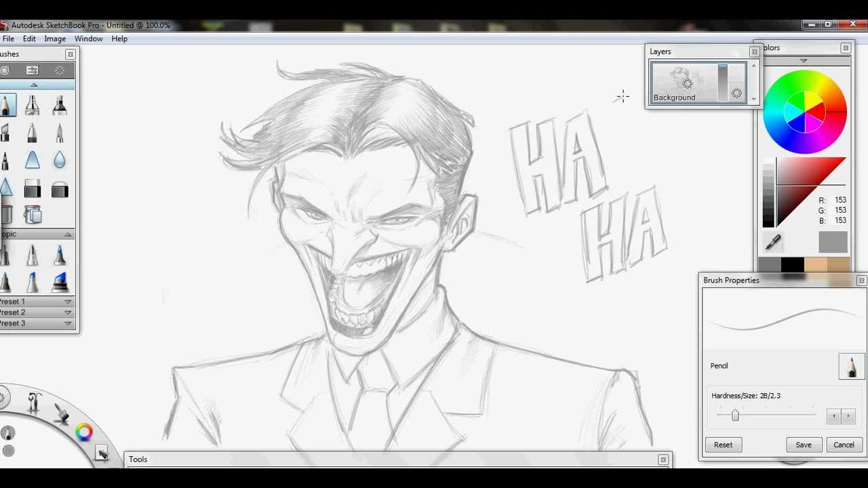Select the ballpoint pen brush in second row
The image size is (868, 488).
(x=32, y=133)
